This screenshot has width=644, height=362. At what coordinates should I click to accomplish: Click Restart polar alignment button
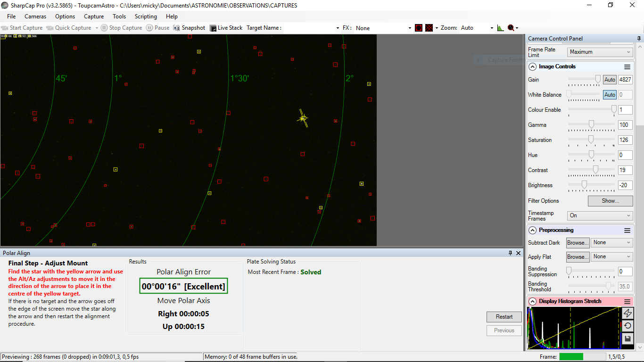504,317
